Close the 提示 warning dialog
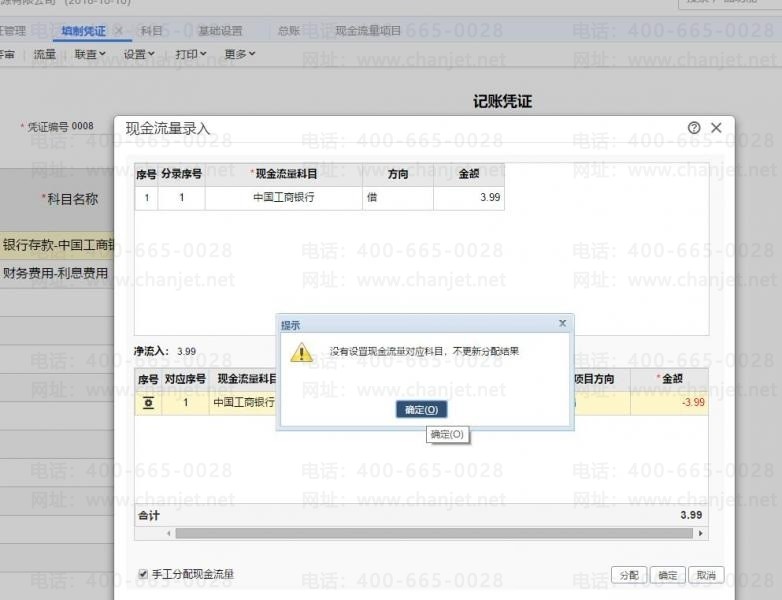This screenshot has height=600, width=782. click(563, 323)
